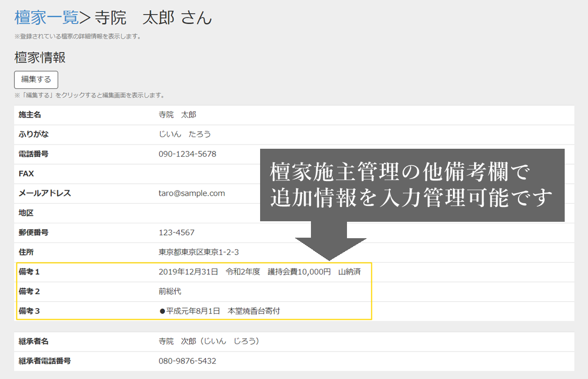Click the furigana value じいん たろう
588x379 pixels.
185,134
